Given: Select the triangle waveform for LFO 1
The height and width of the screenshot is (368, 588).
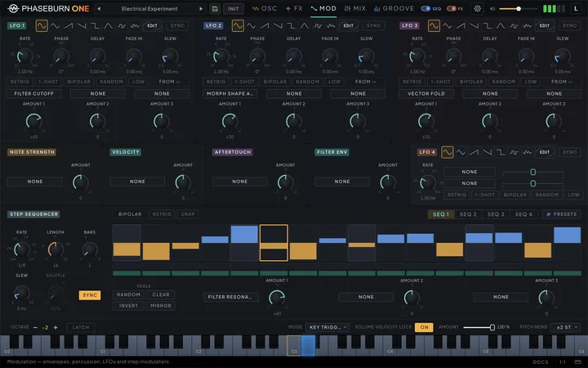Looking at the screenshot, I should [x=56, y=26].
